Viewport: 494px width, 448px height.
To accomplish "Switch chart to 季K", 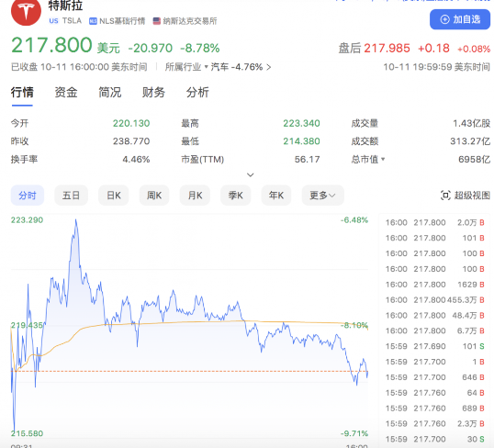I will (235, 196).
